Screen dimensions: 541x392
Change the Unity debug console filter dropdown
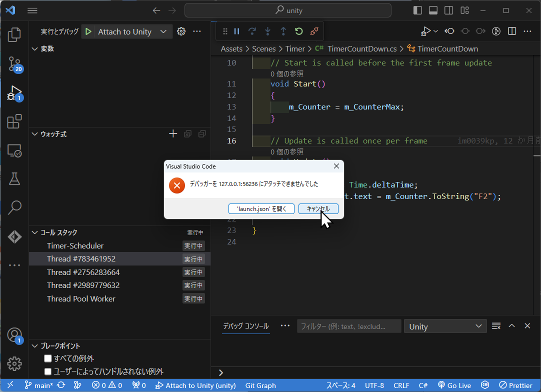(444, 326)
